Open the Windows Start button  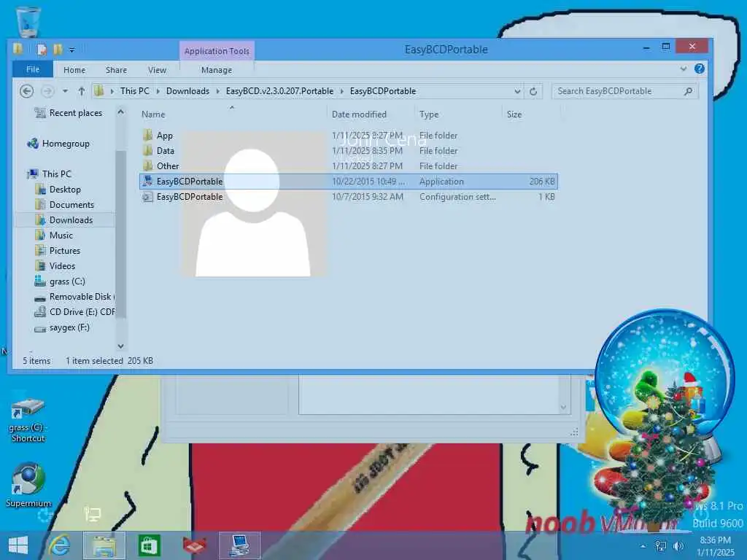(18, 545)
